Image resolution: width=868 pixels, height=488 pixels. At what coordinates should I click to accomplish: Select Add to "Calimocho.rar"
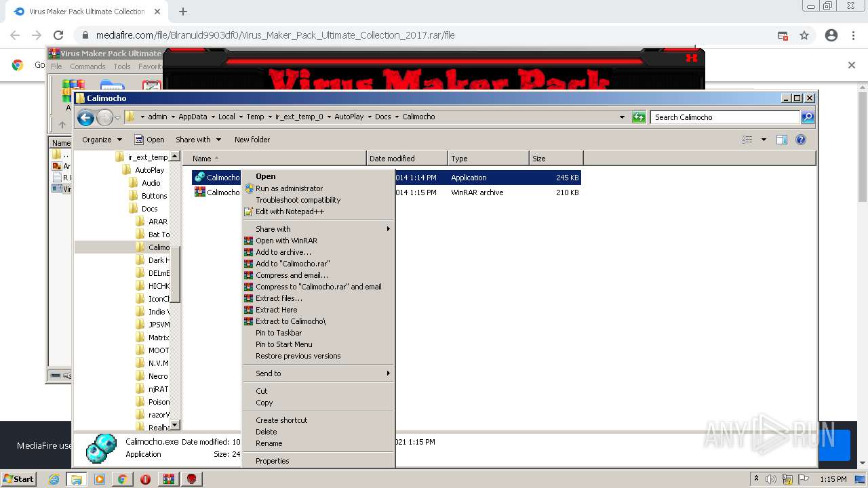[x=293, y=264]
